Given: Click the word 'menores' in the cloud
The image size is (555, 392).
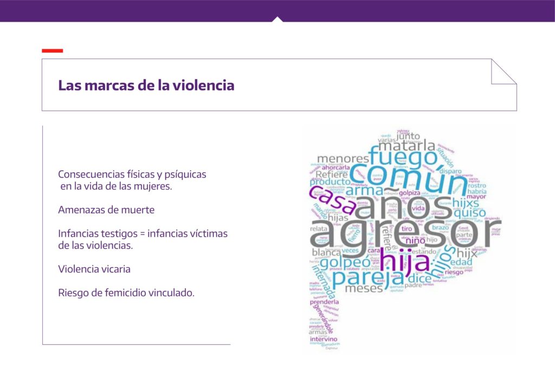Looking at the screenshot, I should tap(343, 159).
